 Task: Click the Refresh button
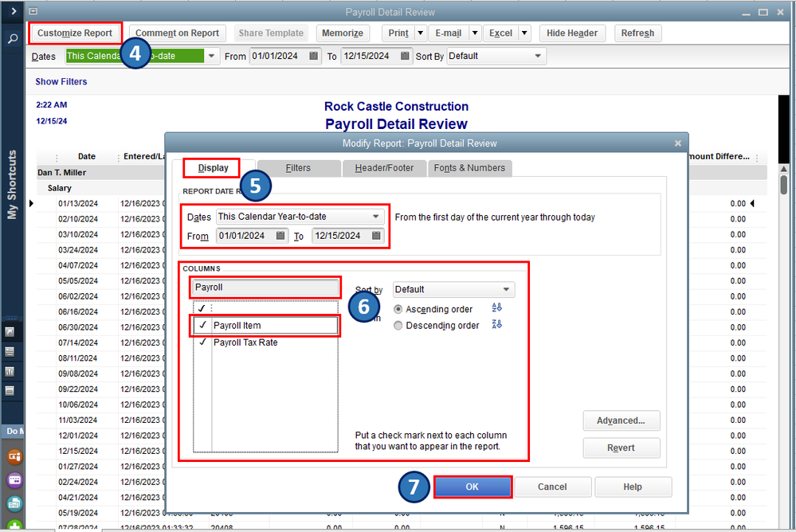point(637,33)
